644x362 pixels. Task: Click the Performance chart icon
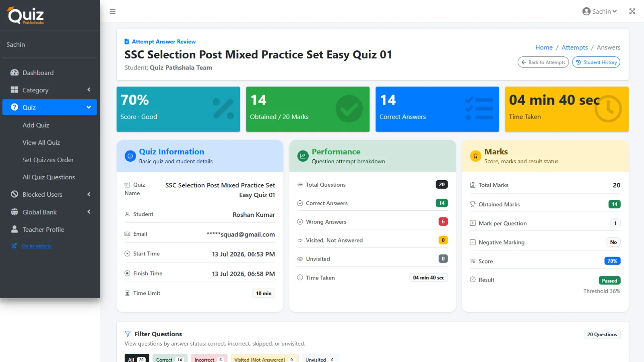coord(303,156)
